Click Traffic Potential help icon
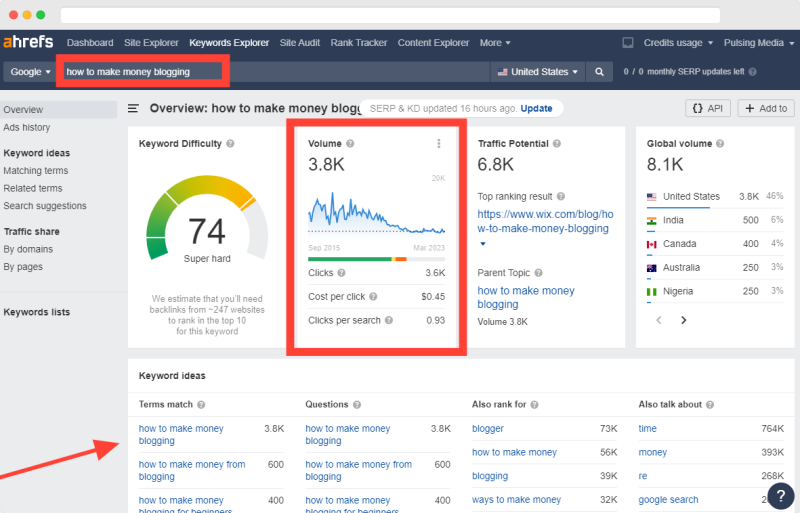Screen dimensions: 800x513 coord(557,144)
